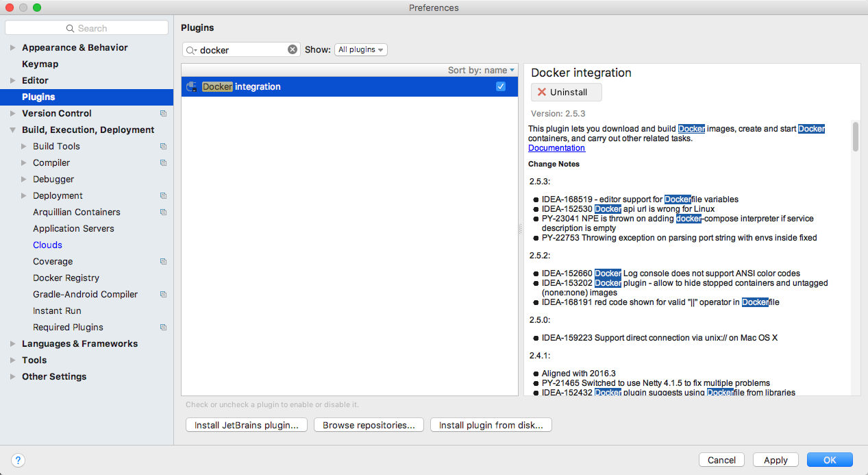Open the plugin Documentation link
This screenshot has width=868, height=475.
pyautogui.click(x=556, y=148)
